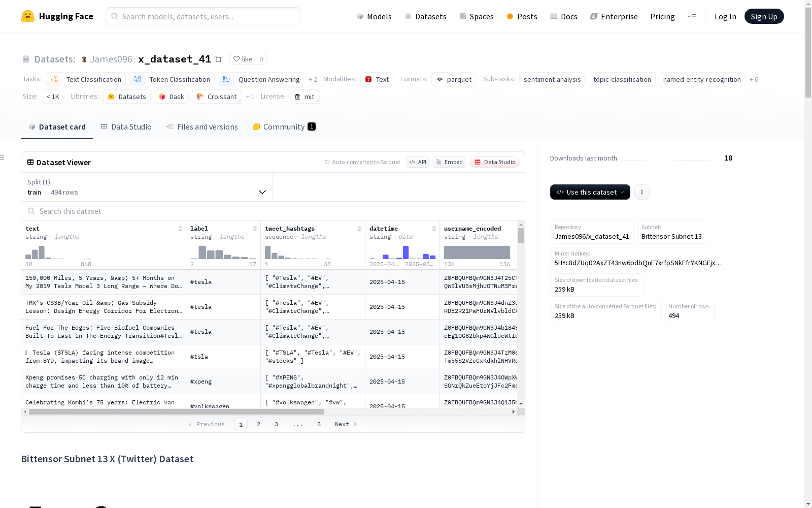Click the size tag < 1K
Screen dimensions: 812x508
click(53, 97)
